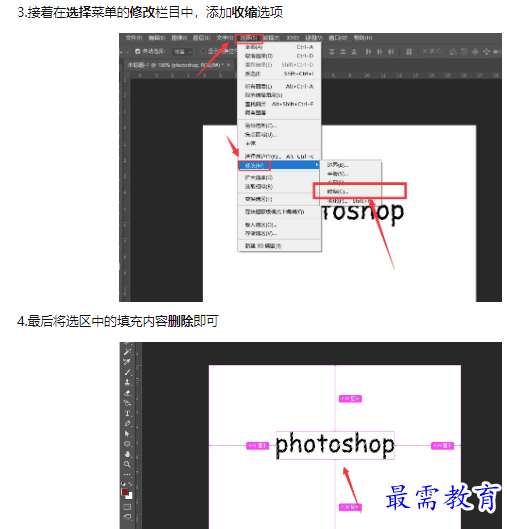Select the Path Selection arrow tool
The width and height of the screenshot is (507, 529).
pos(127,434)
